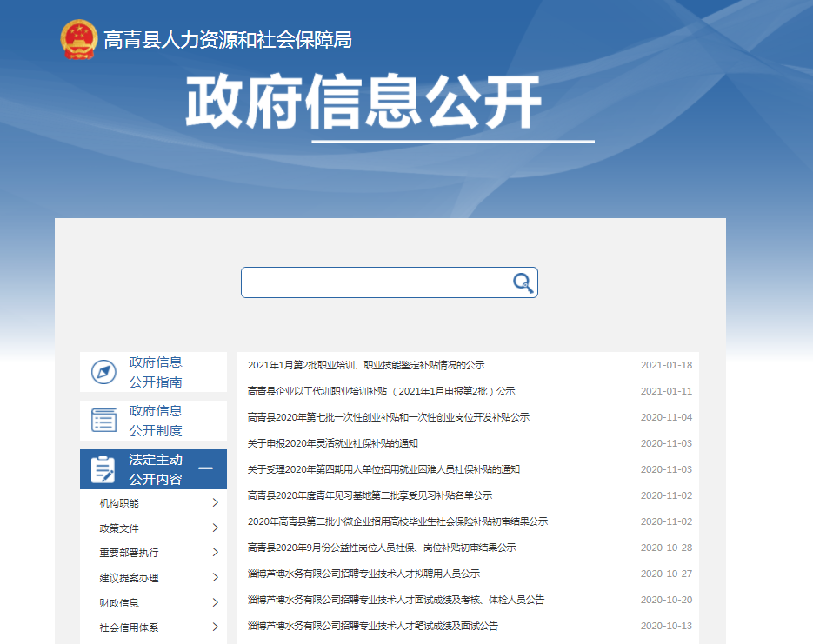813x644 pixels.
Task: Click the clipboard icon for 法定主动公开内容
Action: coord(103,469)
